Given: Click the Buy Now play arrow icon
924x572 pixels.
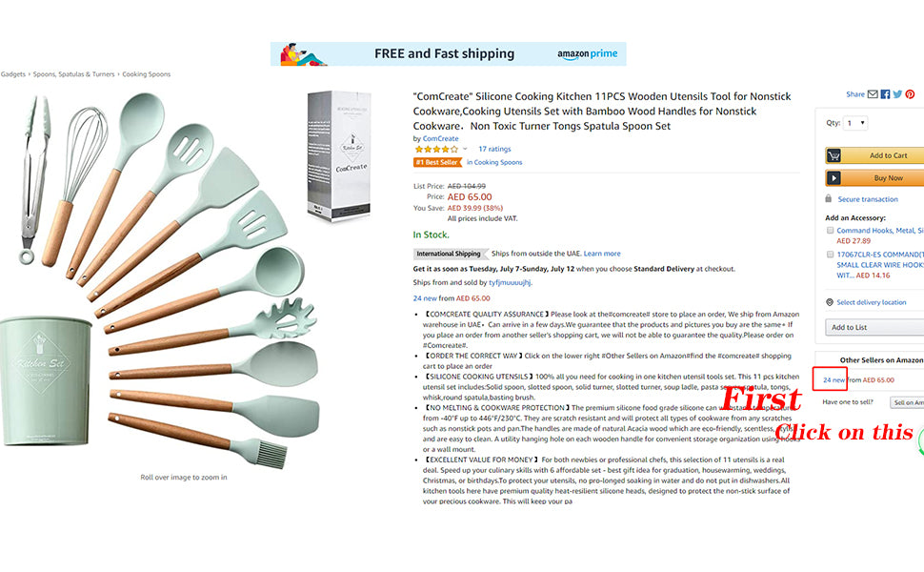Looking at the screenshot, I should 834,178.
